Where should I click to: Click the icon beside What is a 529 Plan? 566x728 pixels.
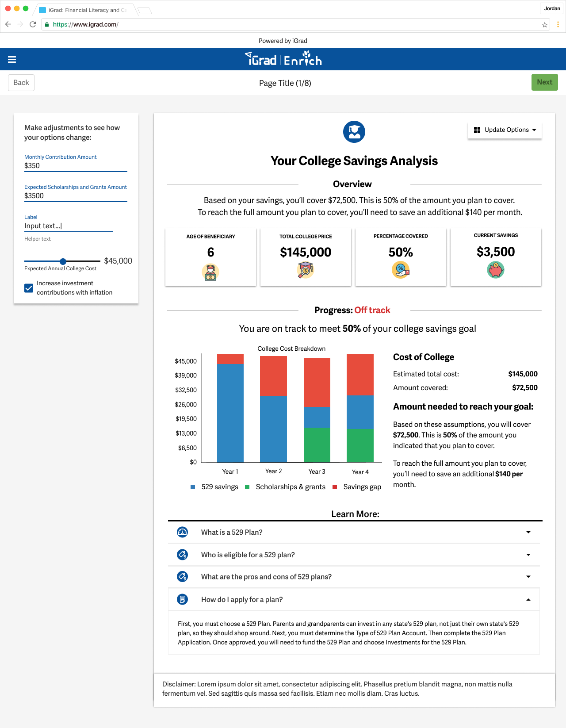click(182, 532)
